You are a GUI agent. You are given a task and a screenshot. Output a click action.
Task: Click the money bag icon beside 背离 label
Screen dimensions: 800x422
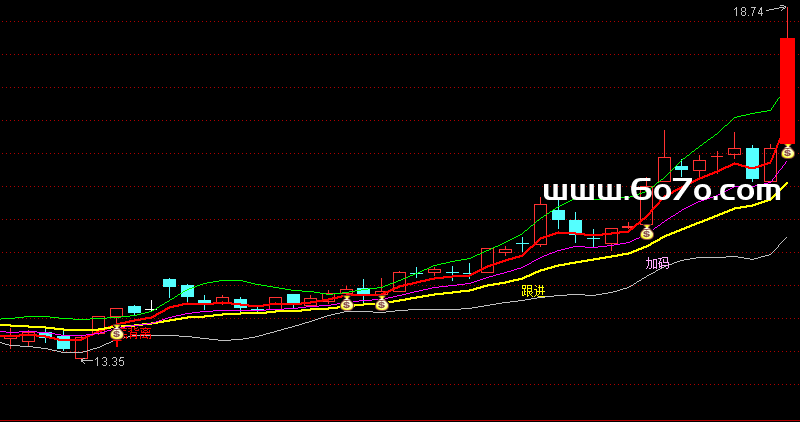click(x=117, y=333)
